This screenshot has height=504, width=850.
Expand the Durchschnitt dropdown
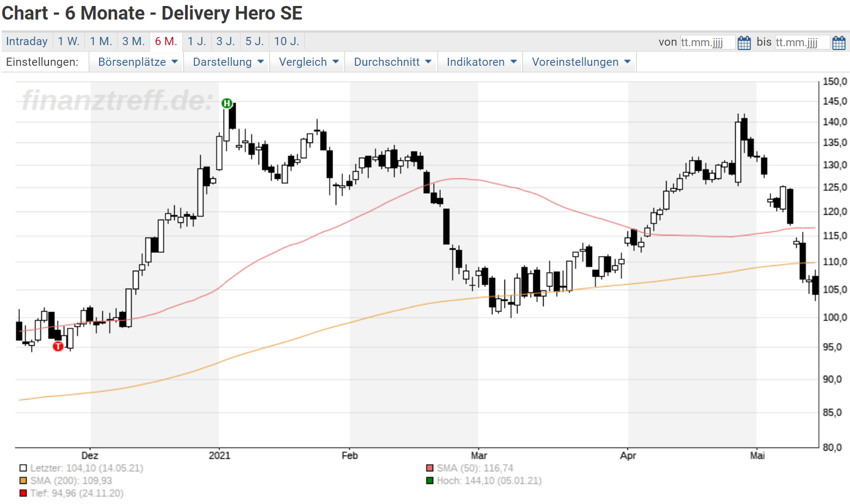pos(392,62)
